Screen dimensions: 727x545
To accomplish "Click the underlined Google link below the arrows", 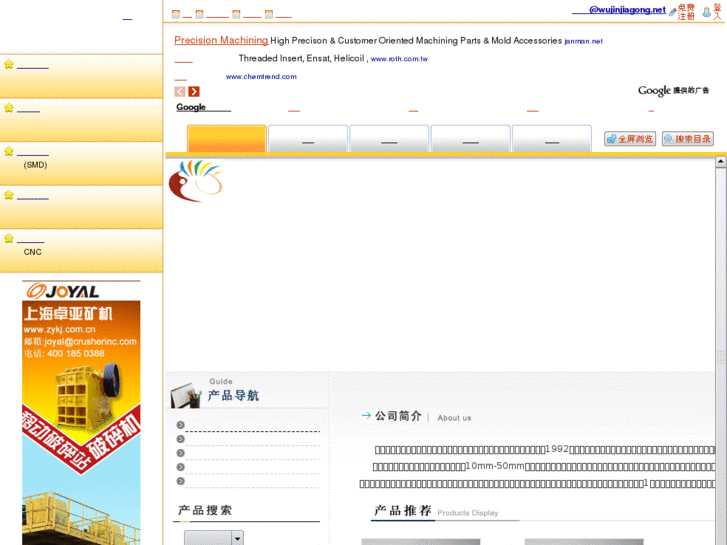I will (x=203, y=107).
